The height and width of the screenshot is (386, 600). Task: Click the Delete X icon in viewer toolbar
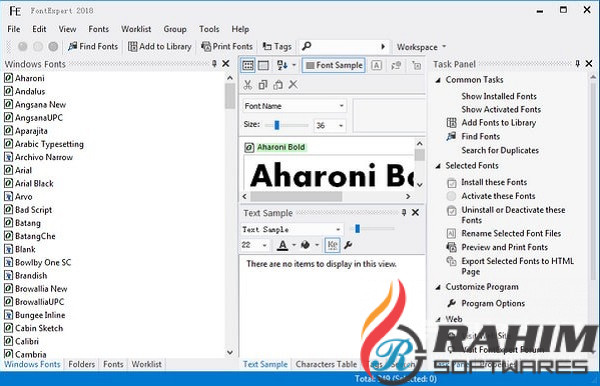(293, 85)
